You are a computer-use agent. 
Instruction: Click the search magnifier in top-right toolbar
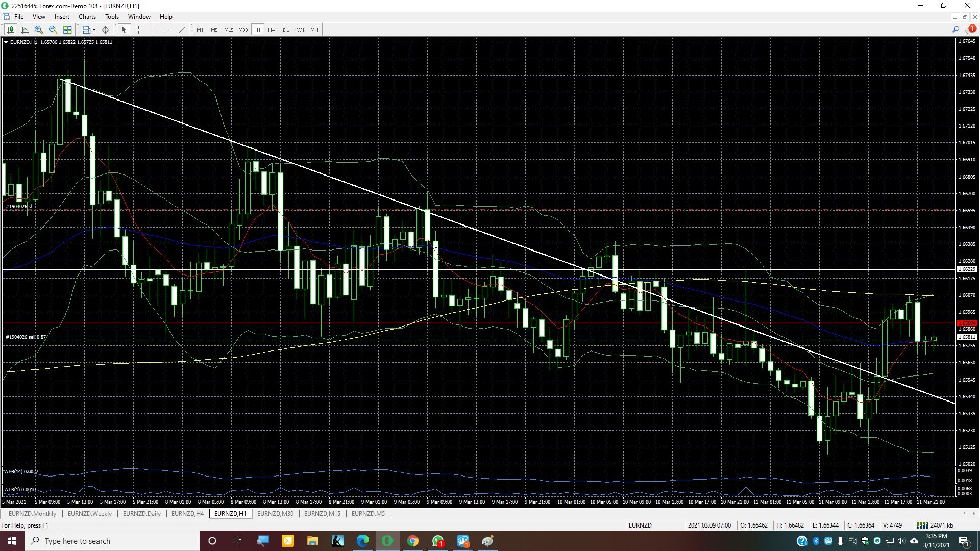955,30
